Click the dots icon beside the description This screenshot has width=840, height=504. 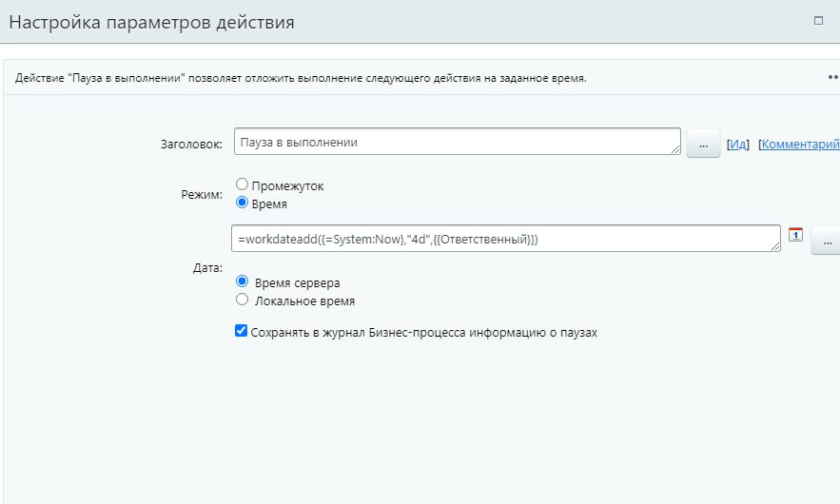pyautogui.click(x=833, y=78)
